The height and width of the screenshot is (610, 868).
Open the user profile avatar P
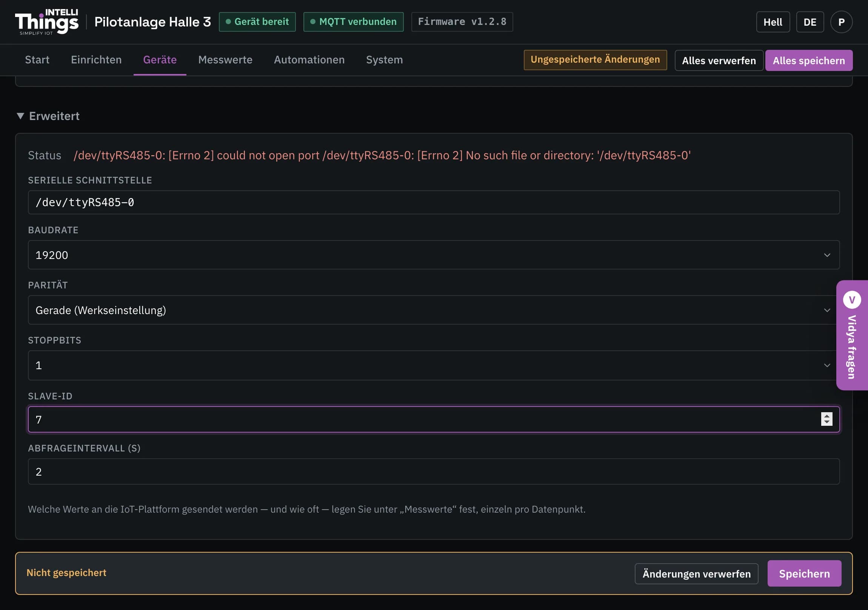point(841,22)
